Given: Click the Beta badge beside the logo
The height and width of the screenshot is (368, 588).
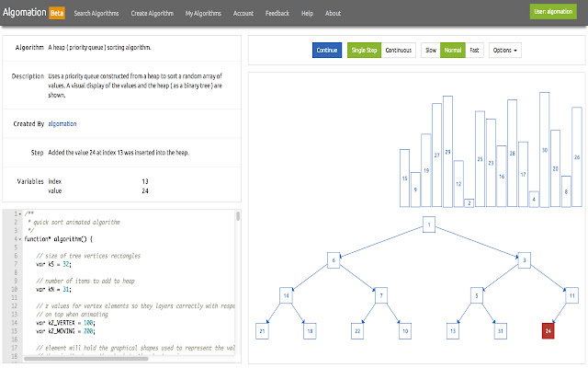Looking at the screenshot, I should pos(57,14).
